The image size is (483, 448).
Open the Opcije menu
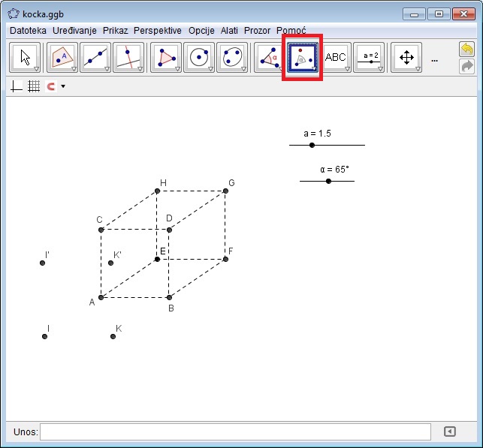click(201, 31)
